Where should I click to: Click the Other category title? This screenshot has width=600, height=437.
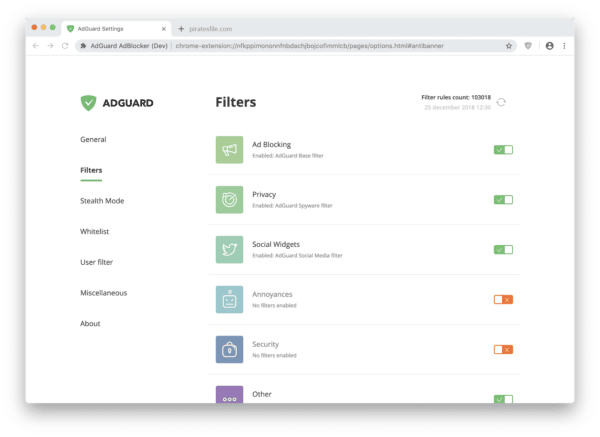[262, 394]
